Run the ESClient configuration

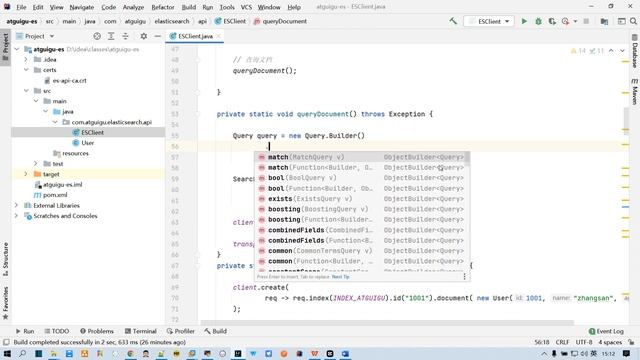coord(524,21)
